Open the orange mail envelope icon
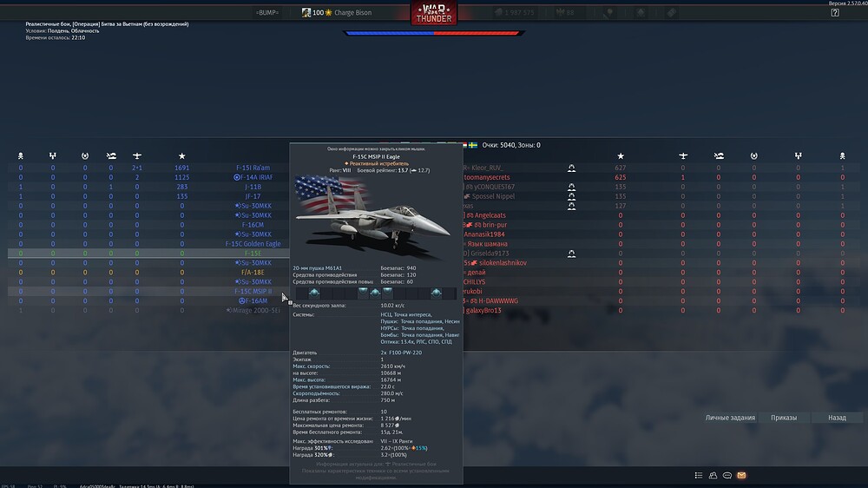 click(741, 475)
